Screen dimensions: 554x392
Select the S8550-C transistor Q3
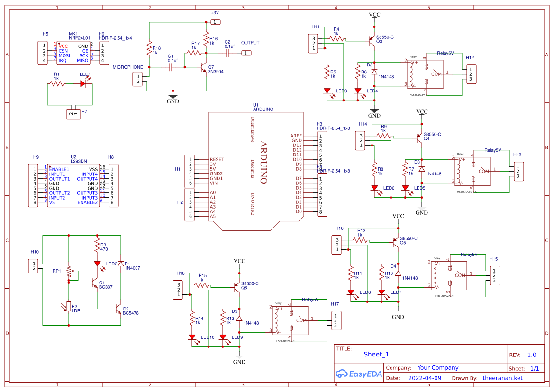click(372, 40)
